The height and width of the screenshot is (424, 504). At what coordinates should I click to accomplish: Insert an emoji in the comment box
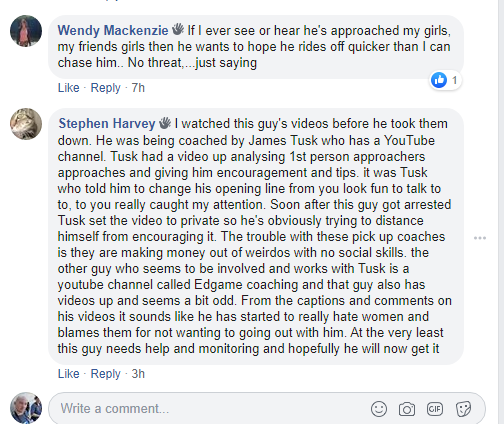(x=379, y=409)
